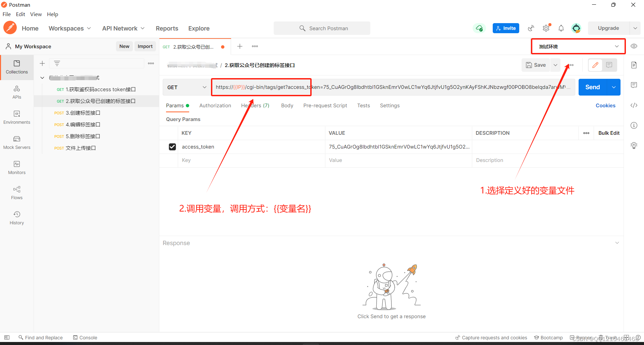Click the filter collections icon
The height and width of the screenshot is (345, 644).
(57, 63)
